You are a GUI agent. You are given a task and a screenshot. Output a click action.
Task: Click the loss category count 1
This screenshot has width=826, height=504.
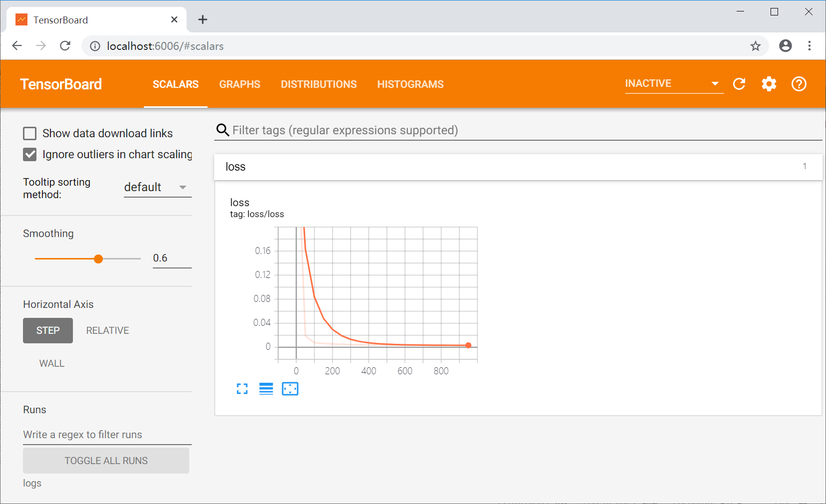coord(805,166)
